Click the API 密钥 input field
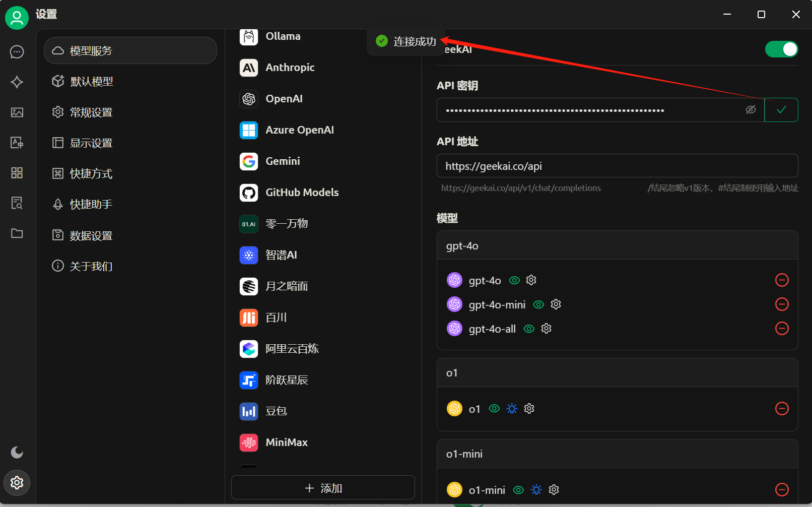Screen dimensions: 812x507 tap(600, 110)
